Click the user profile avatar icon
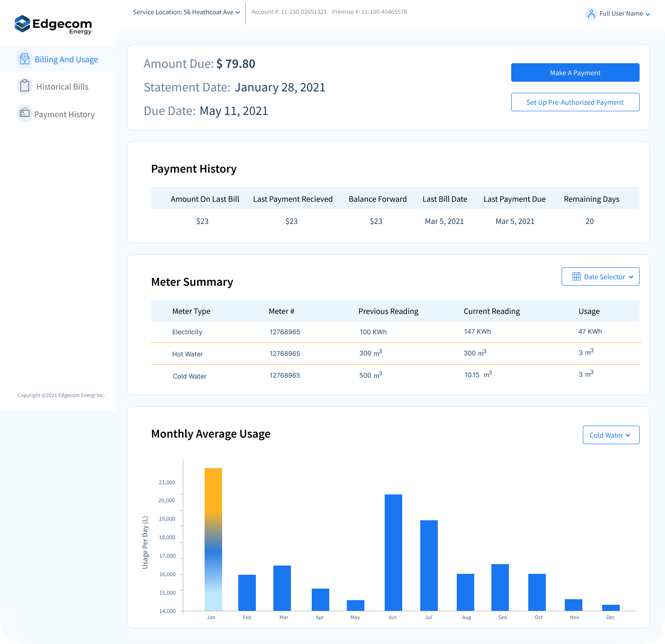Viewport: 665px width, 644px height. click(x=591, y=14)
